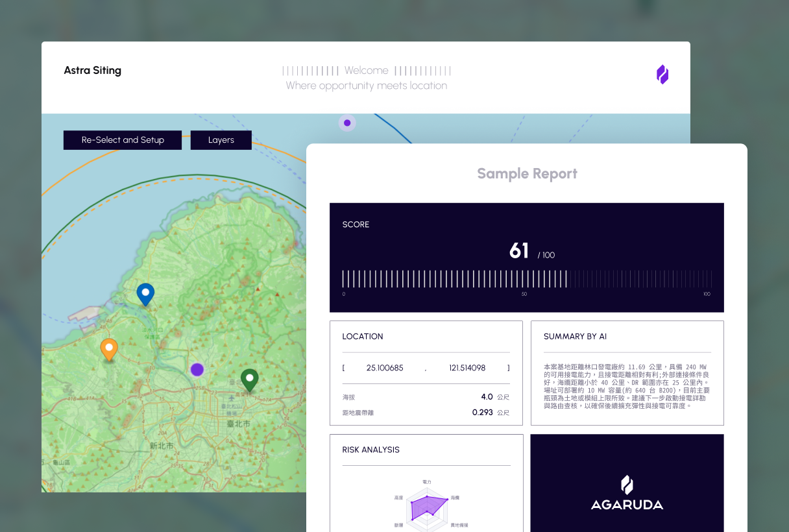Screen dimensions: 789x532
Task: Click the Sample Report heading
Action: 527,174
